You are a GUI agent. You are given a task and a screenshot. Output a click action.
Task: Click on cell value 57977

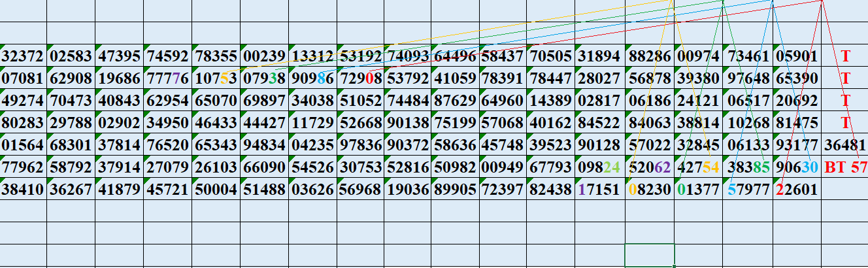[746, 190]
